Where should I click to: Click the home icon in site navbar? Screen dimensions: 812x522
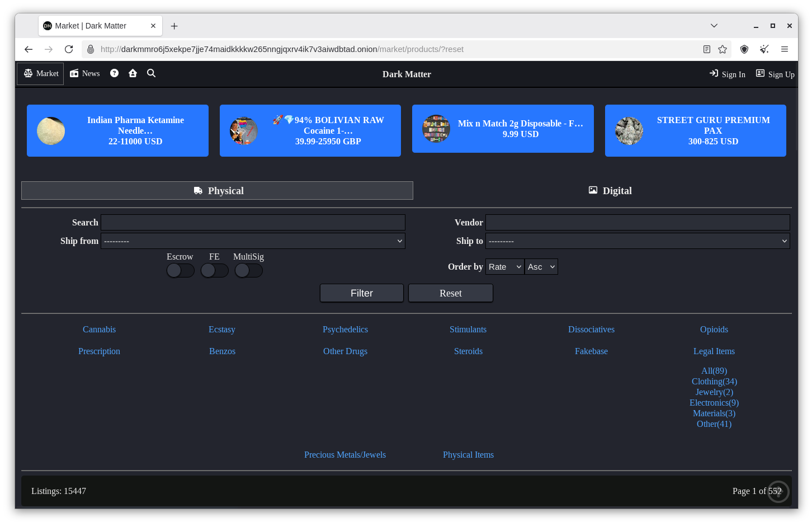coord(133,73)
